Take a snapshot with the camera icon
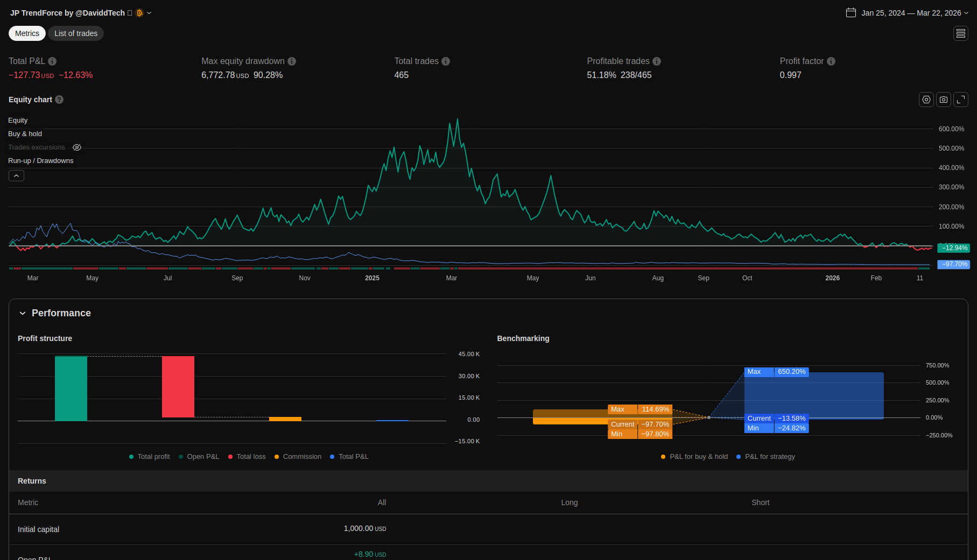977x560 pixels. tap(944, 100)
